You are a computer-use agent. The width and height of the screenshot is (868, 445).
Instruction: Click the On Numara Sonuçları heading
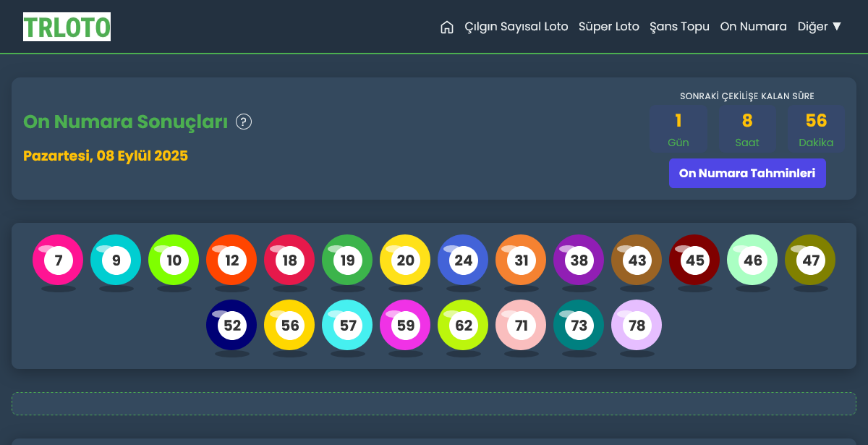pos(126,122)
